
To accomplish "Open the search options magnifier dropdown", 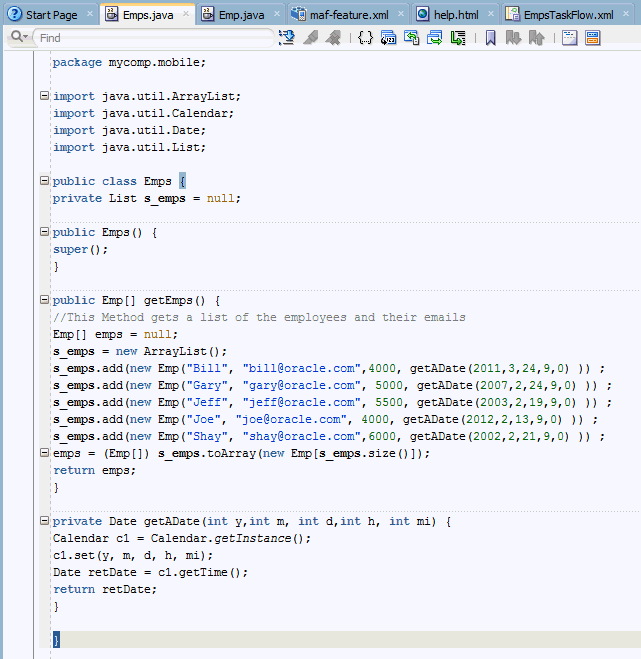I will coord(19,37).
